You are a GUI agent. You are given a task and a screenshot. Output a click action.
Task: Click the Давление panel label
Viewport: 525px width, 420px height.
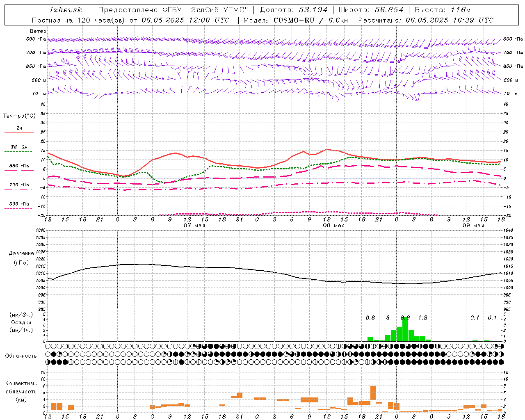click(21, 253)
